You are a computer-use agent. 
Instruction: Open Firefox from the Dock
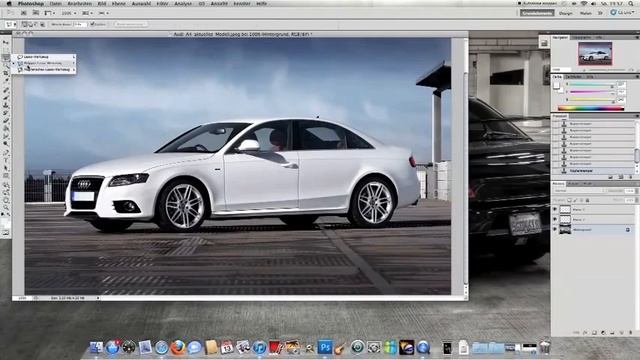pos(178,347)
